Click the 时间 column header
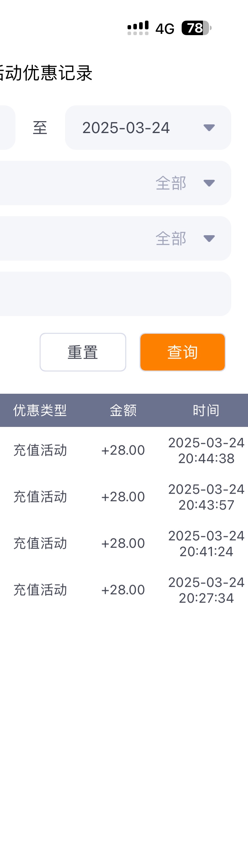This screenshot has width=248, height=868. coord(206,410)
